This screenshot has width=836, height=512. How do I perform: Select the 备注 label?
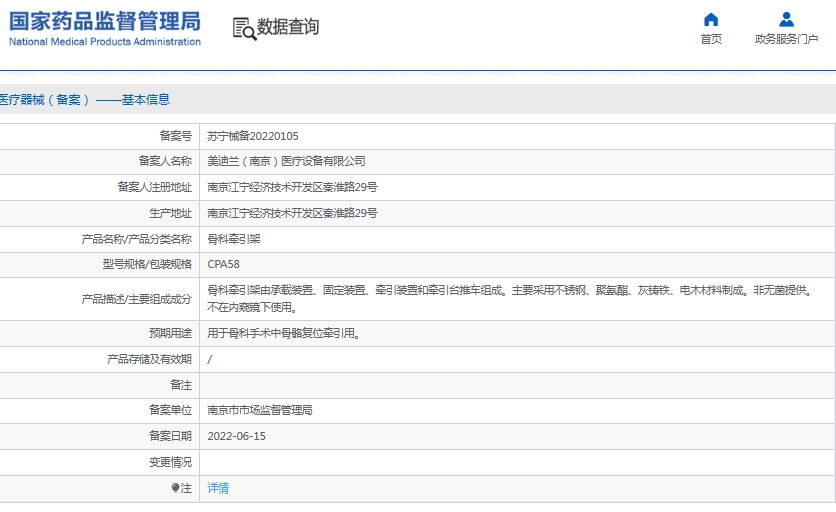[x=181, y=385]
